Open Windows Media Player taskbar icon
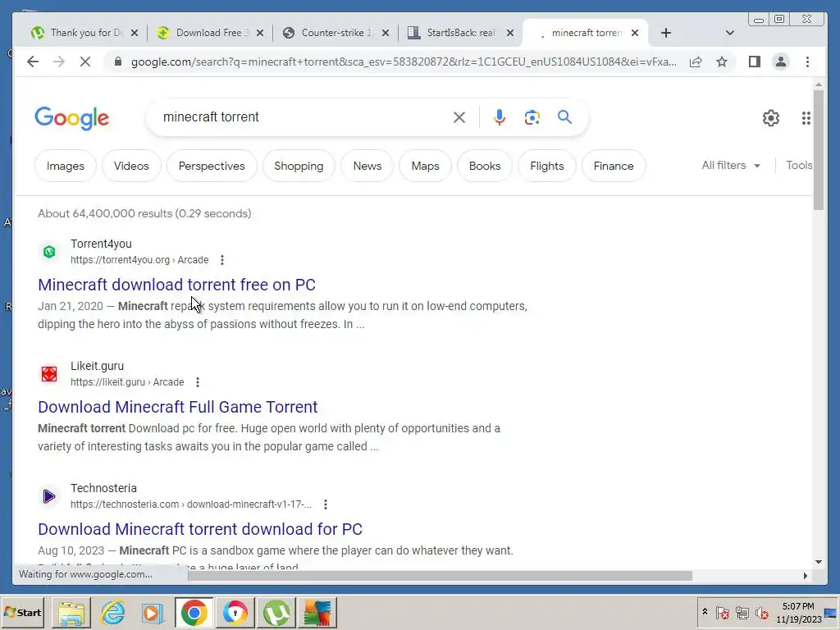Viewport: 840px width, 630px height. point(153,612)
